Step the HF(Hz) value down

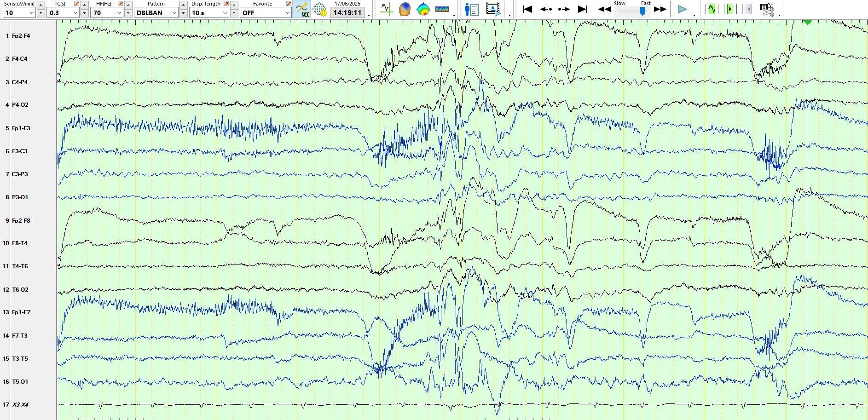[x=128, y=13]
